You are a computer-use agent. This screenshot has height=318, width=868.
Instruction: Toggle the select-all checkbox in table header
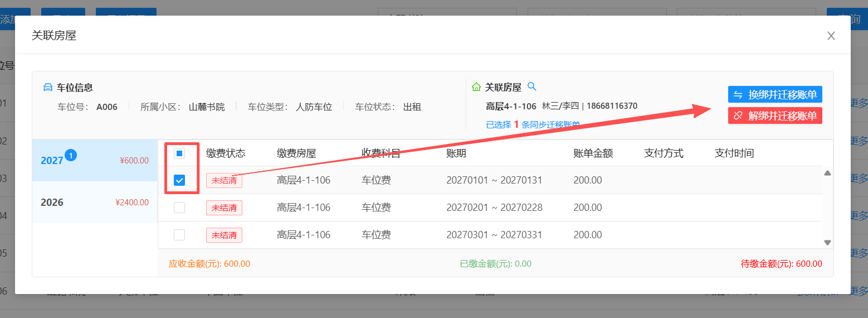click(179, 153)
